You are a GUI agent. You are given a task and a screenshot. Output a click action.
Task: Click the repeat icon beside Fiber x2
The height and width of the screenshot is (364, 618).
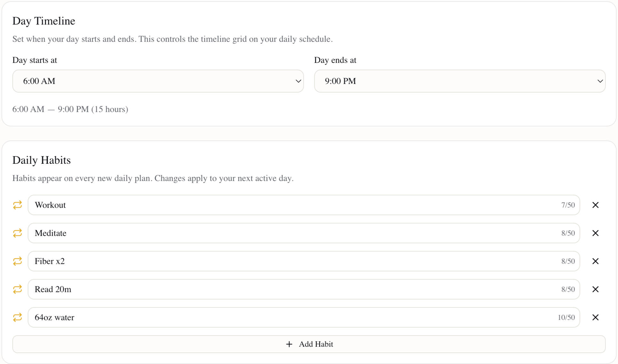18,261
